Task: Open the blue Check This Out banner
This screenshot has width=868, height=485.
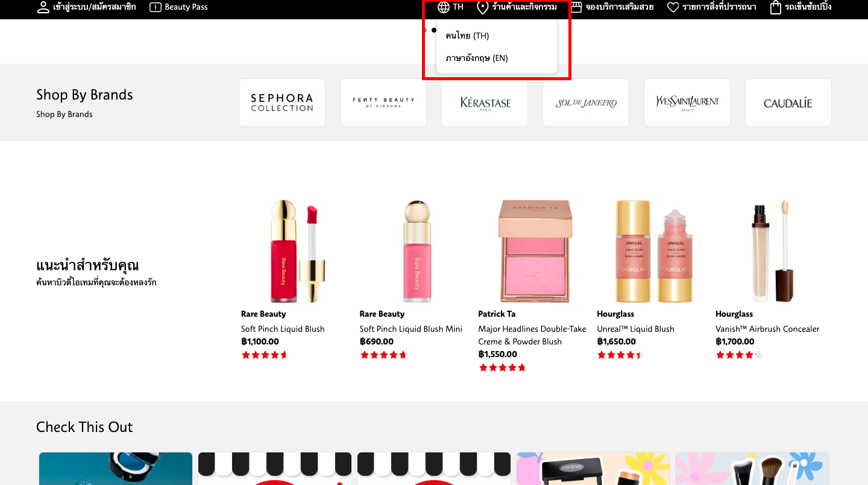Action: (x=116, y=469)
